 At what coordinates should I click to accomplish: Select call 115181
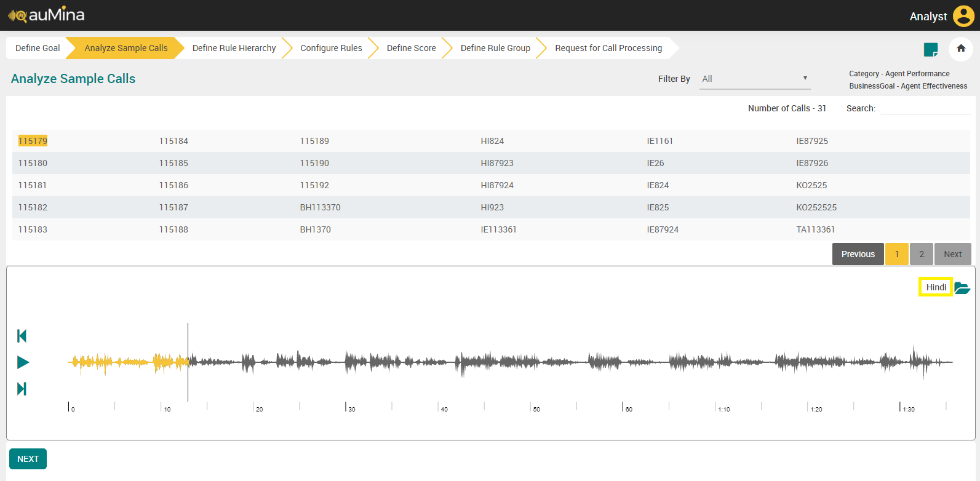coord(33,185)
